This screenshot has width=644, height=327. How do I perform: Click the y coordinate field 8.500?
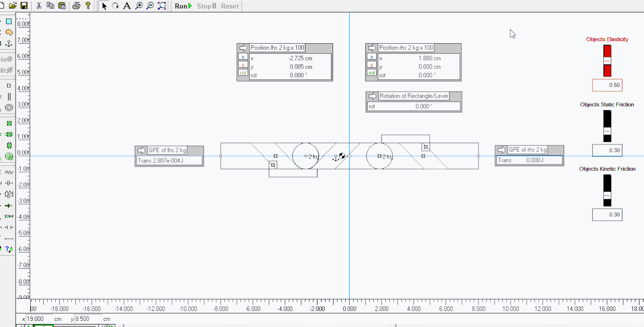(88, 319)
